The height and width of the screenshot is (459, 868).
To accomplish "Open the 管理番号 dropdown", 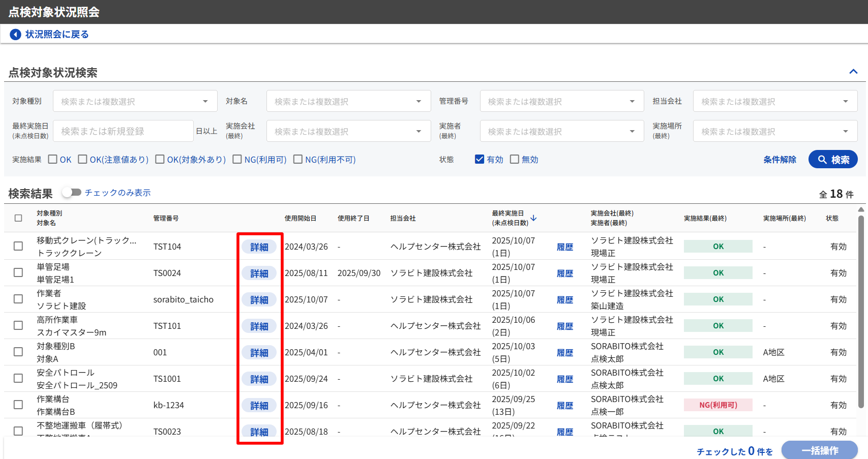I will [561, 102].
